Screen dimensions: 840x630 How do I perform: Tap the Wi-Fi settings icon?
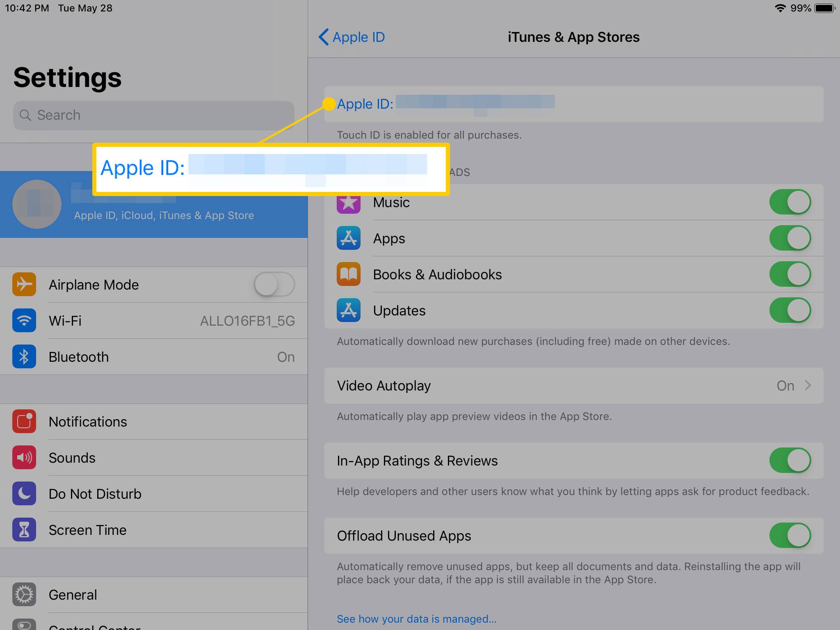point(25,320)
